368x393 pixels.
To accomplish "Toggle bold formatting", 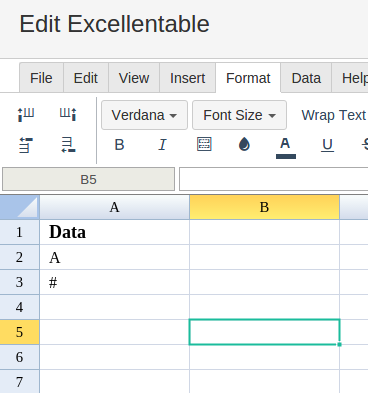I will 119,145.
